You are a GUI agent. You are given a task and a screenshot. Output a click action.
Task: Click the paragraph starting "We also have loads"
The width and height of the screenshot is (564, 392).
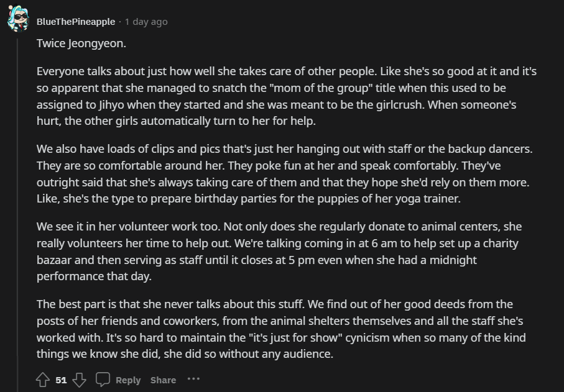[x=285, y=175]
